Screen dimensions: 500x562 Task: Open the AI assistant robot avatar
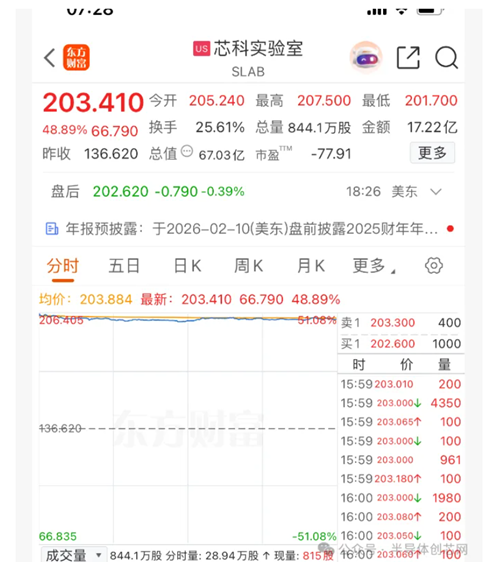click(x=366, y=57)
